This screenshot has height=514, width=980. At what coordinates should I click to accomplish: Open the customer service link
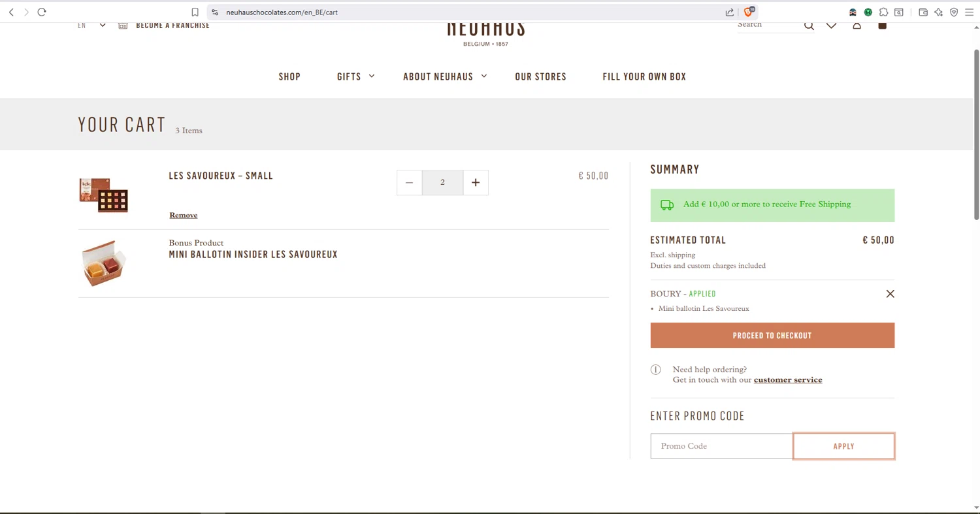pyautogui.click(x=788, y=380)
